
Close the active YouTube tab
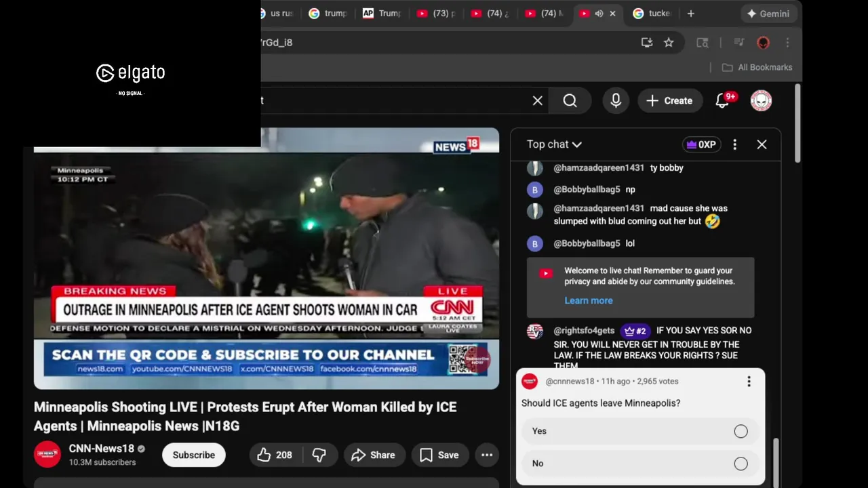pos(612,14)
